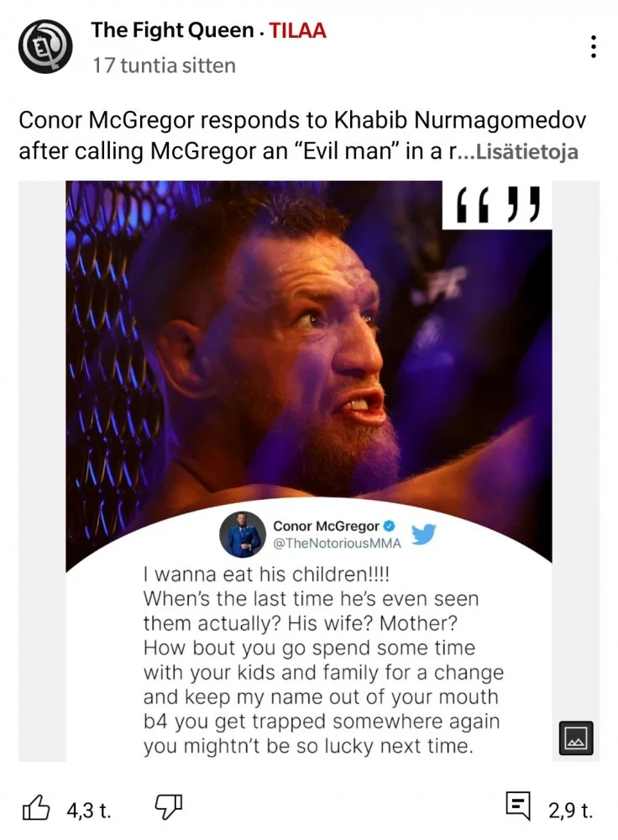Click the Twitter bird logo in tweet
618x840 pixels.
(423, 534)
